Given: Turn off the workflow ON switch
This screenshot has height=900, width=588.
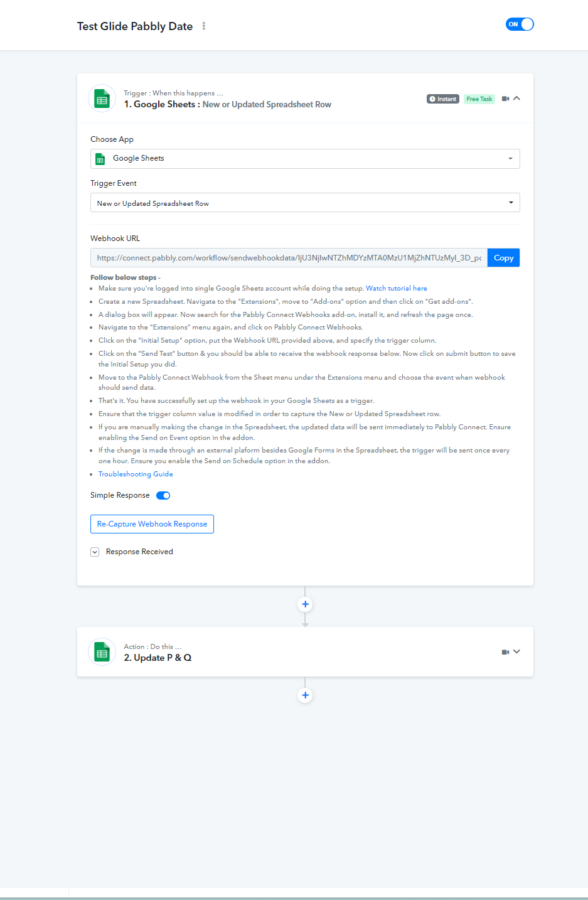Looking at the screenshot, I should coord(520,24).
